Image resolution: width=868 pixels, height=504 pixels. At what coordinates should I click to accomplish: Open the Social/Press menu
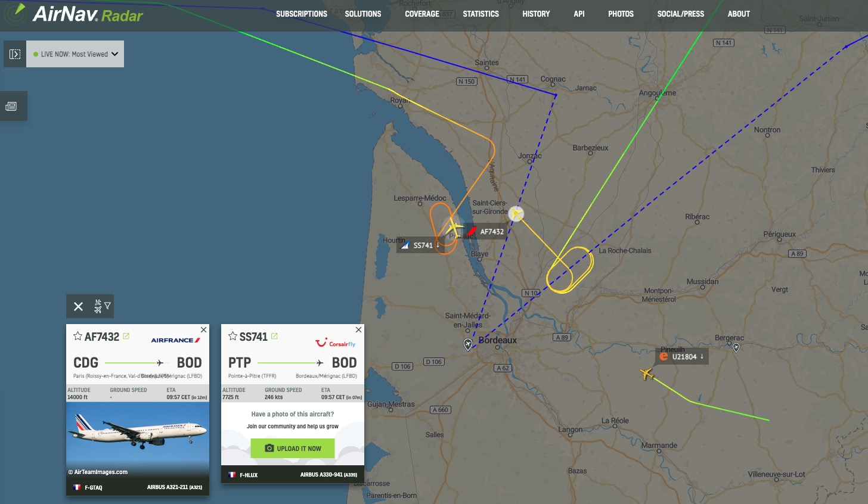[x=681, y=14]
